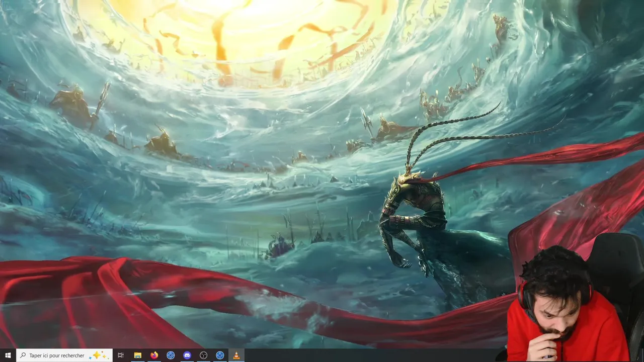Open File Explorer from the taskbar
The width and height of the screenshot is (644, 362).
[x=137, y=355]
